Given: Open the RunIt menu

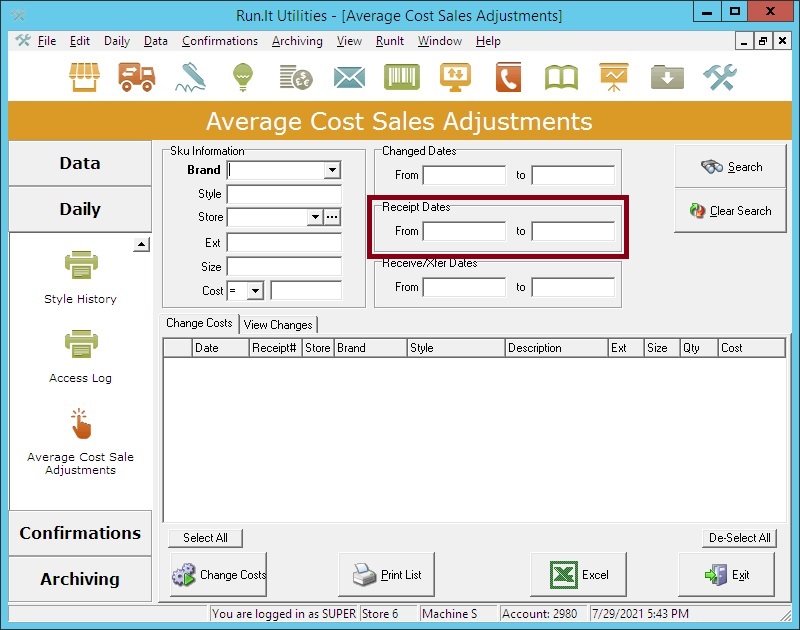Looking at the screenshot, I should point(390,41).
